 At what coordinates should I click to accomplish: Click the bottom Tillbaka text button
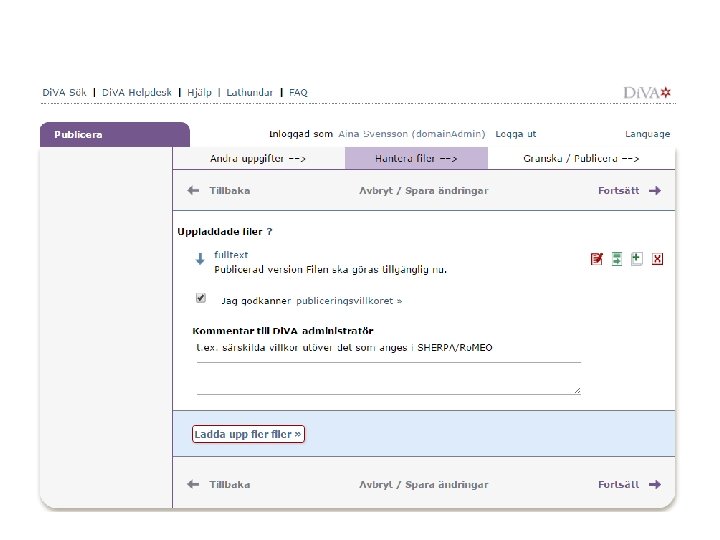coord(230,484)
